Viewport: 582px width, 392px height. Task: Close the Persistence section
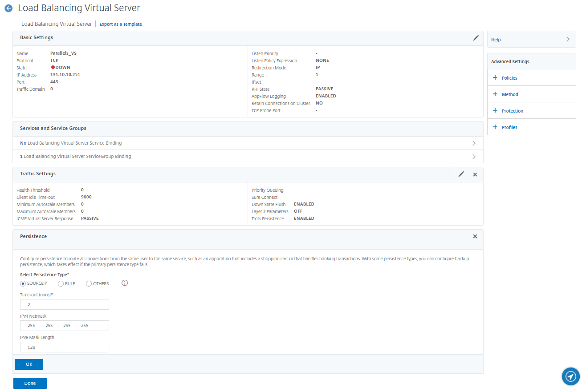(475, 236)
